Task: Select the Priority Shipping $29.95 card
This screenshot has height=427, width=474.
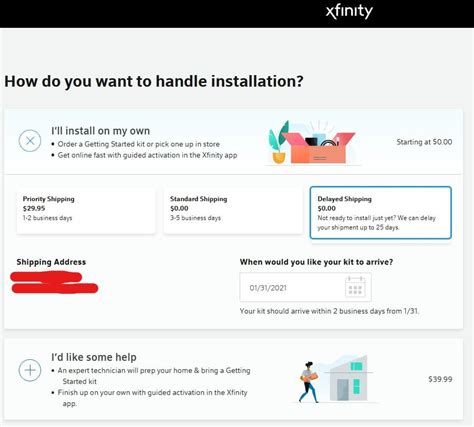Action: coord(86,211)
